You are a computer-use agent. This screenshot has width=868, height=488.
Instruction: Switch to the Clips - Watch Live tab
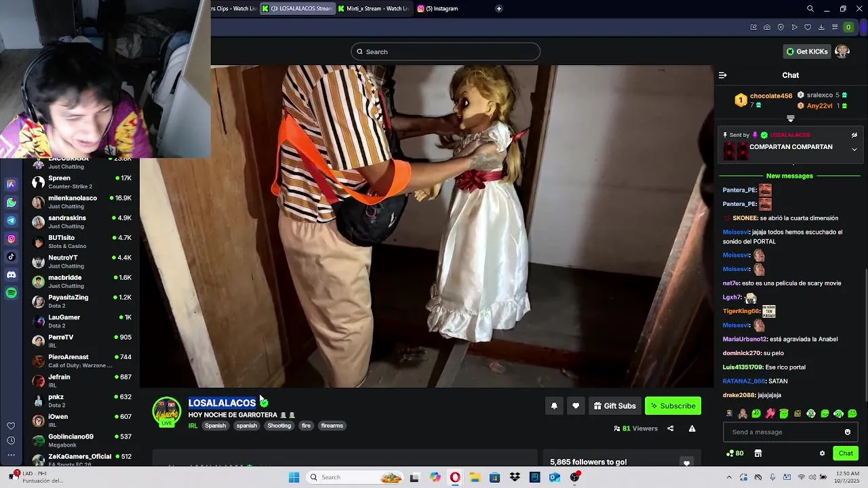click(x=234, y=9)
